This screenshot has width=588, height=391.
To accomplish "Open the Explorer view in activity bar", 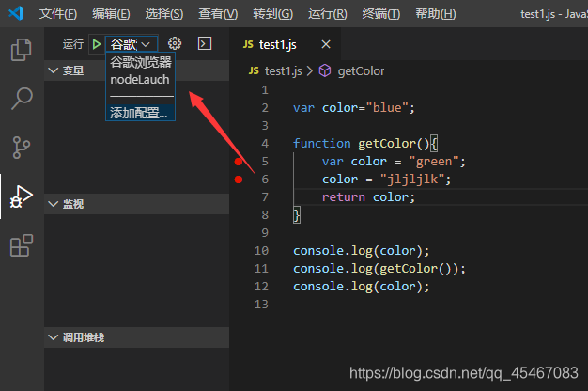I will click(x=22, y=49).
